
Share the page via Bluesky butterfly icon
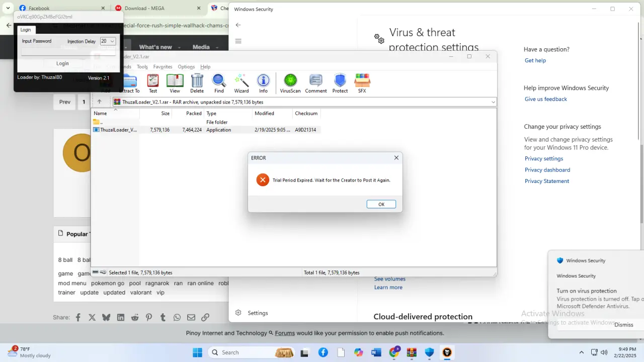pyautogui.click(x=106, y=317)
